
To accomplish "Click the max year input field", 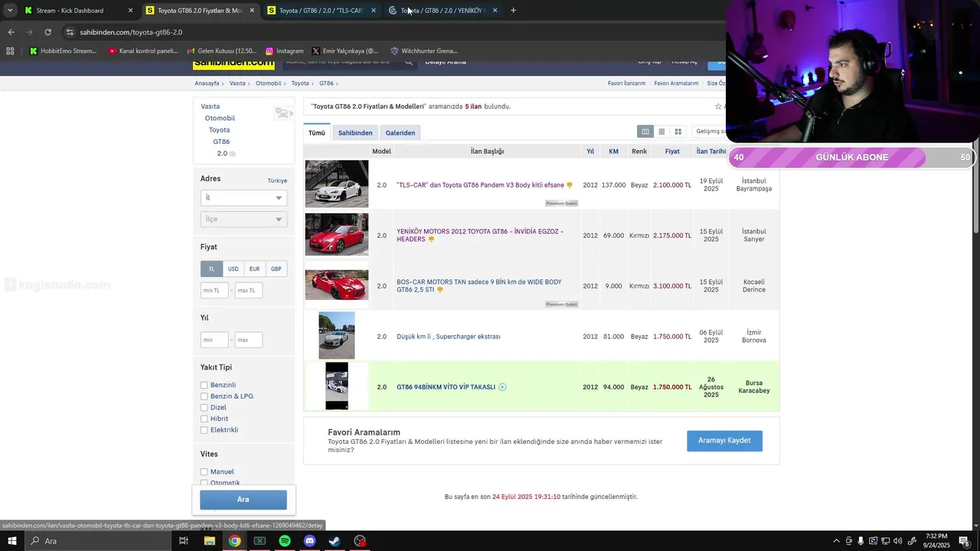I will [248, 340].
